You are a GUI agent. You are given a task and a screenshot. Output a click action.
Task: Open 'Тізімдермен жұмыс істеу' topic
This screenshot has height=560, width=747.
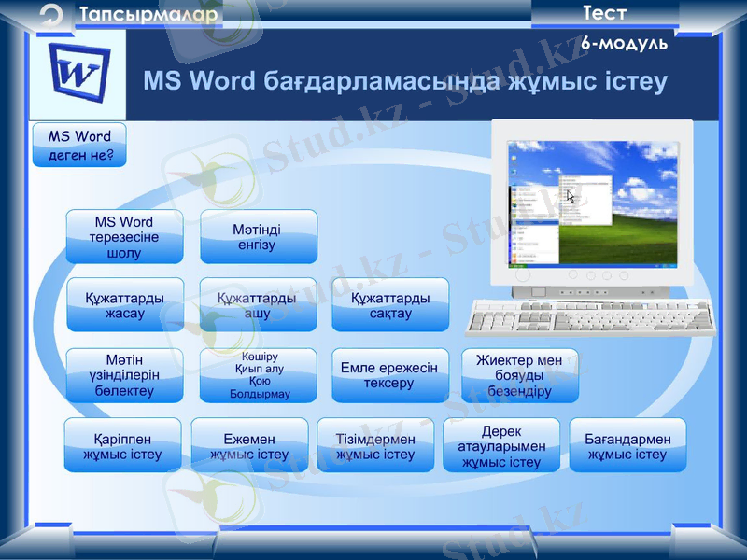click(375, 445)
